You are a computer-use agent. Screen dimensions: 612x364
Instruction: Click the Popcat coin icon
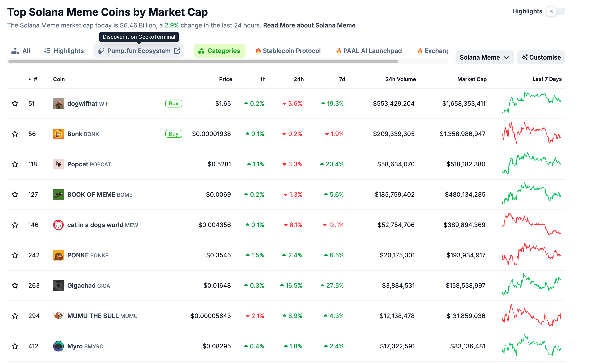58,164
